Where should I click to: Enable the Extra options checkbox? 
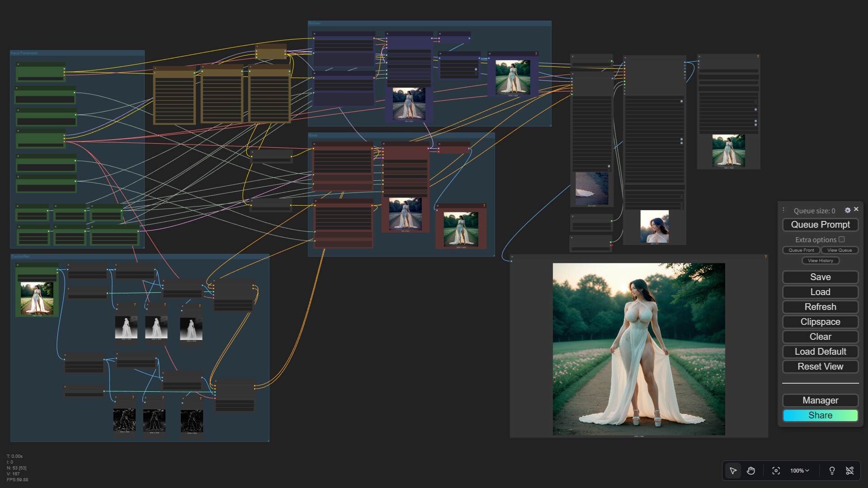point(841,239)
